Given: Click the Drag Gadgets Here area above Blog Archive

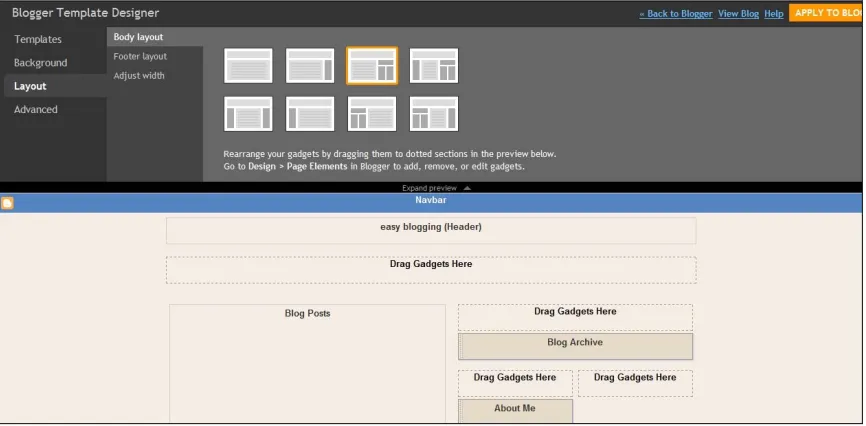Looking at the screenshot, I should click(575, 317).
